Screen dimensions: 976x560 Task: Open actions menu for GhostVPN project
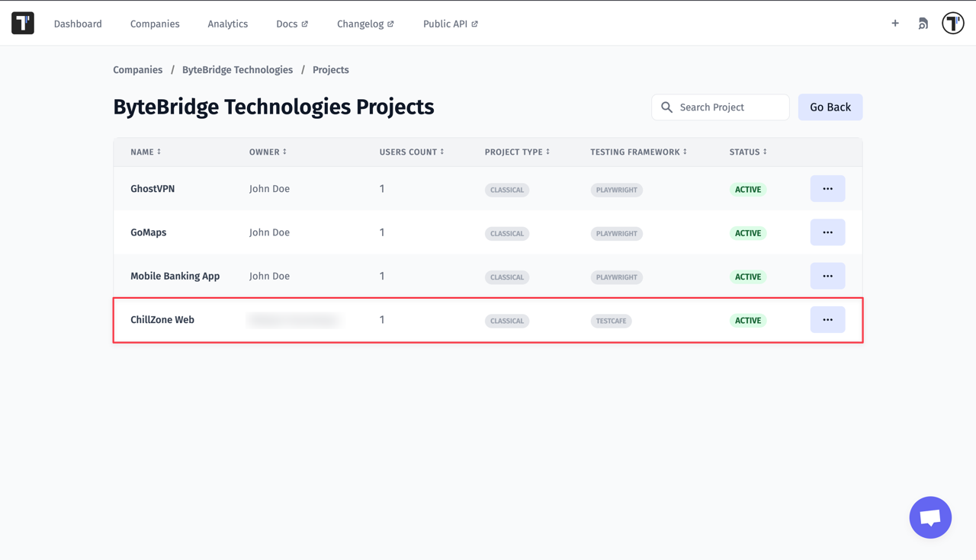[x=827, y=188]
